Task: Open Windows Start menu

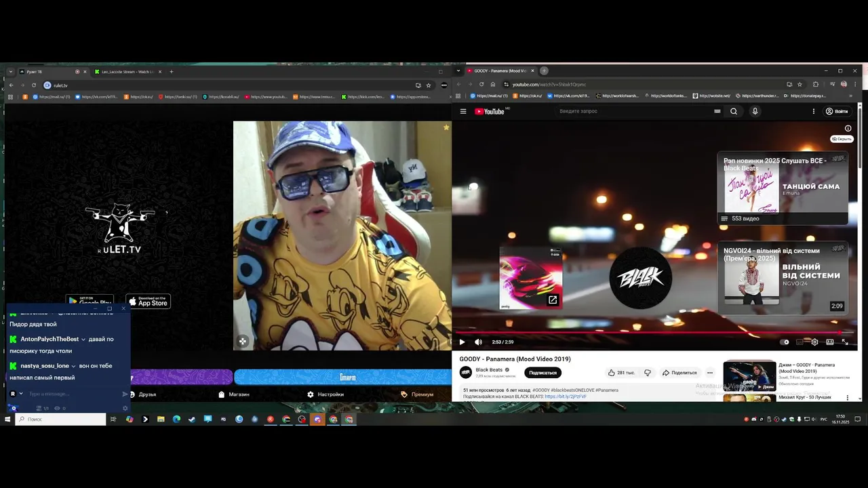Action: click(7, 420)
